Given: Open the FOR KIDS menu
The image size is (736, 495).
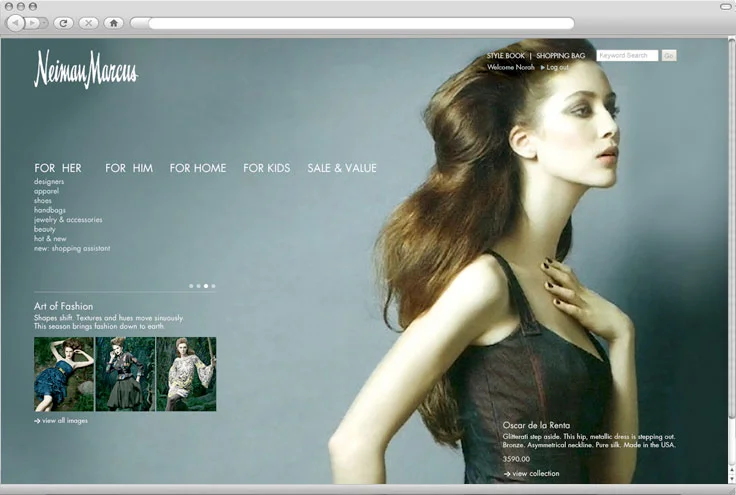Looking at the screenshot, I should 267,168.
